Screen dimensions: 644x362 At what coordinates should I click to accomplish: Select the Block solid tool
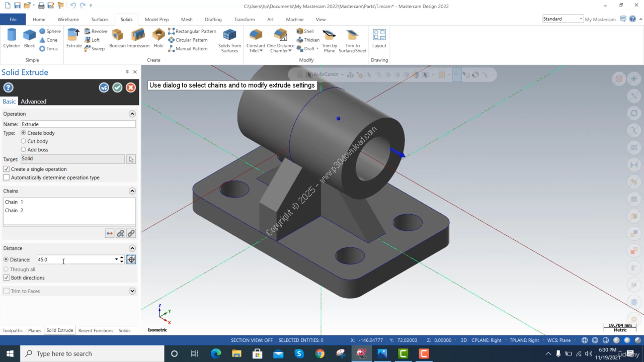coord(30,39)
